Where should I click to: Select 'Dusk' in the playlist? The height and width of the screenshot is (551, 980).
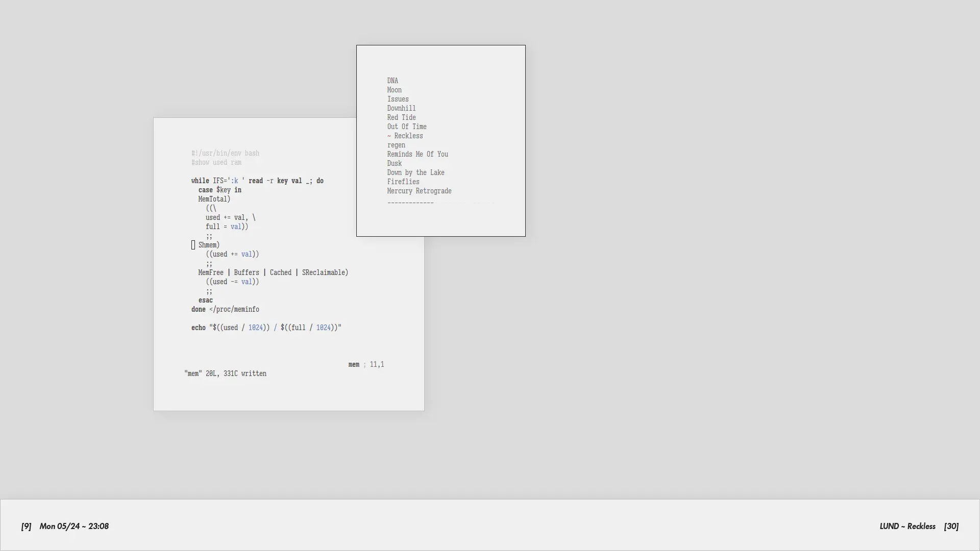tap(394, 163)
